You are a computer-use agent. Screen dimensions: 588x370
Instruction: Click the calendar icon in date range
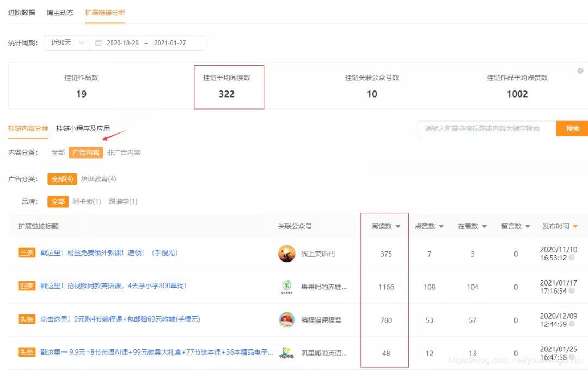(99, 43)
